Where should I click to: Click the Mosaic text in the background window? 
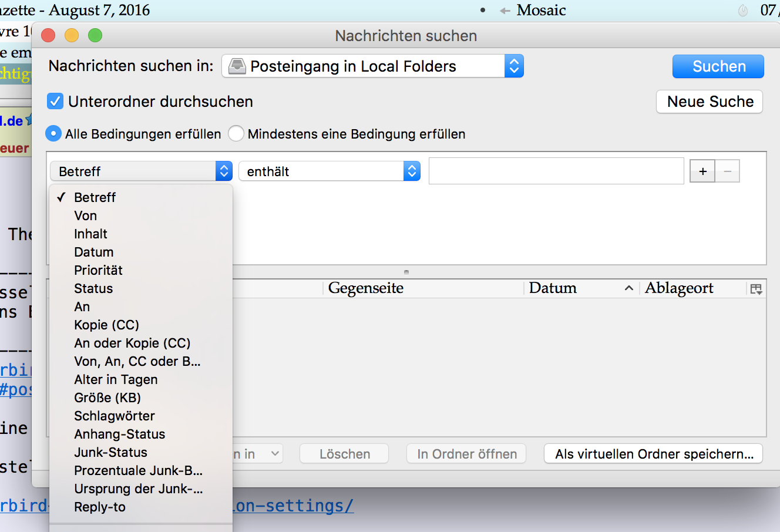pyautogui.click(x=541, y=10)
